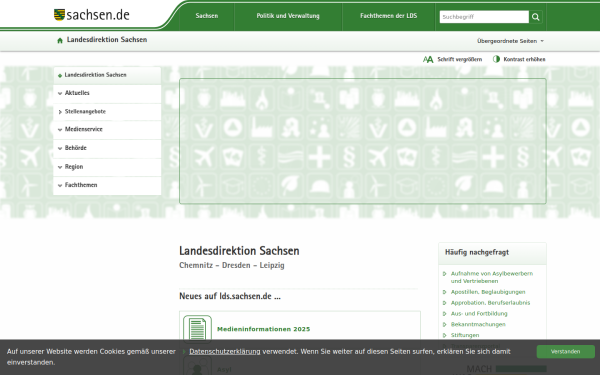Click the large banner image area
Viewport: 600px width, 375px height.
pyautogui.click(x=363, y=141)
